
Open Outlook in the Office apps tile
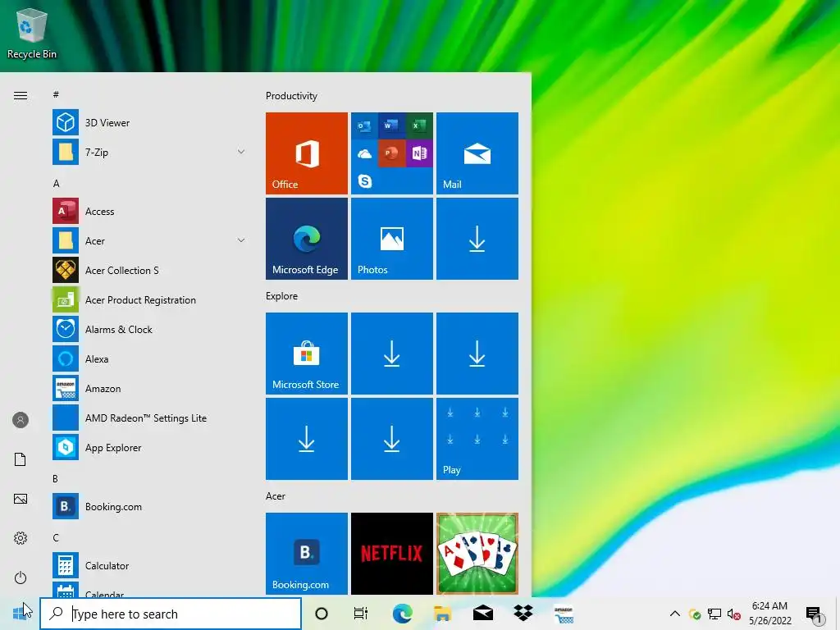click(x=364, y=126)
